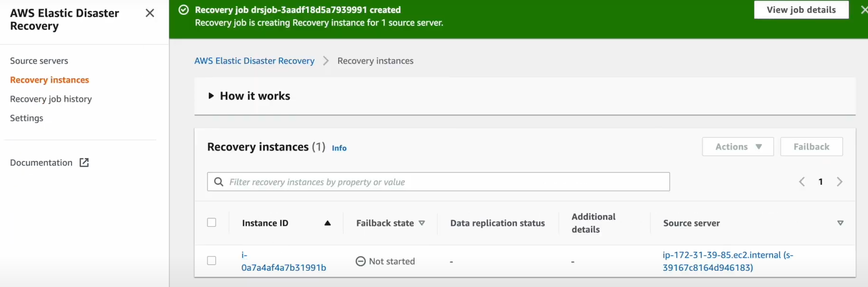Screen dimensions: 868x287
Task: Open Recovery job history page
Action: pos(51,99)
